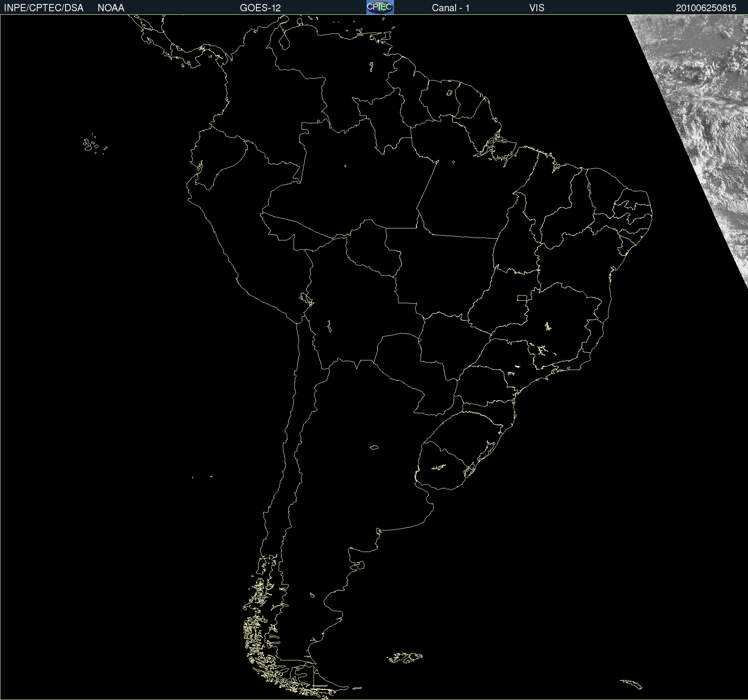Select the 201006250815 timestamp text
The height and width of the screenshot is (700, 748).
click(x=706, y=8)
